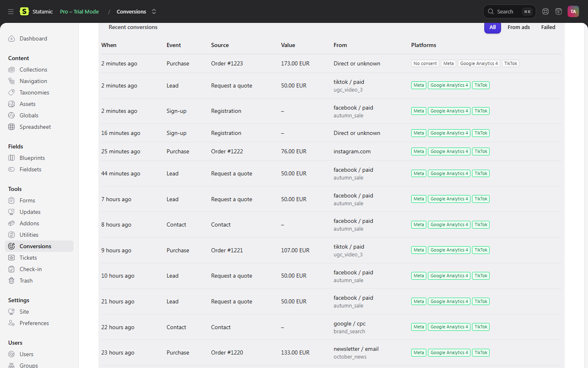The image size is (588, 368).
Task: Click the No consent platform badge
Action: point(425,63)
